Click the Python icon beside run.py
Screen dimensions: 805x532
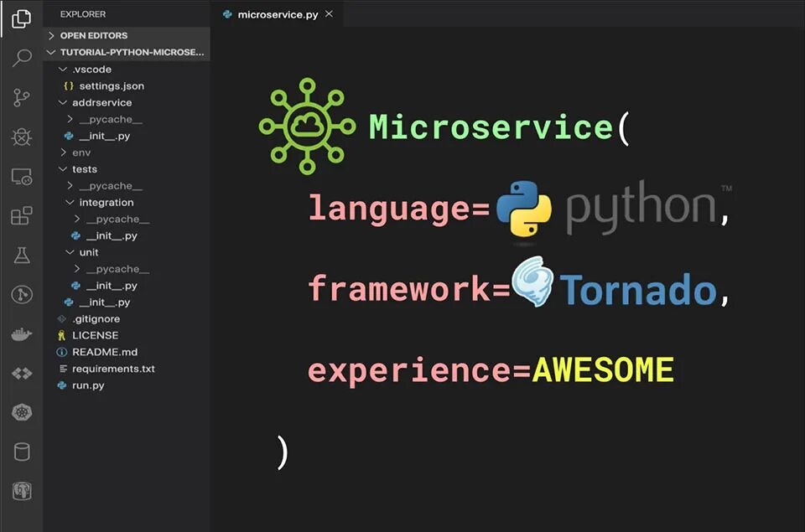61,385
